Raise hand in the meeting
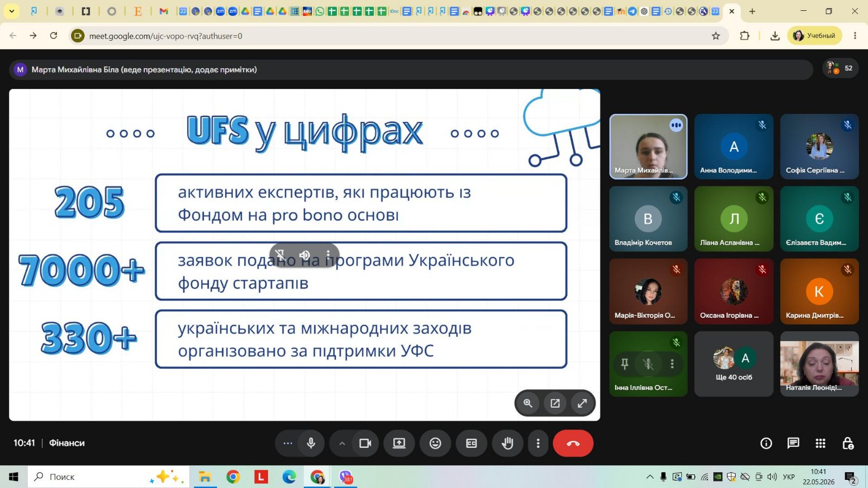 507,443
